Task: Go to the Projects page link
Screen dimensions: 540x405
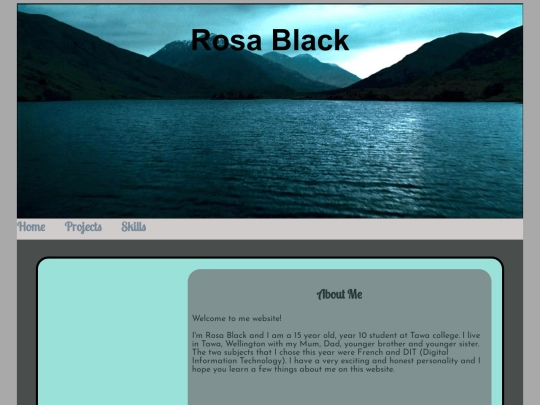Action: tap(83, 227)
